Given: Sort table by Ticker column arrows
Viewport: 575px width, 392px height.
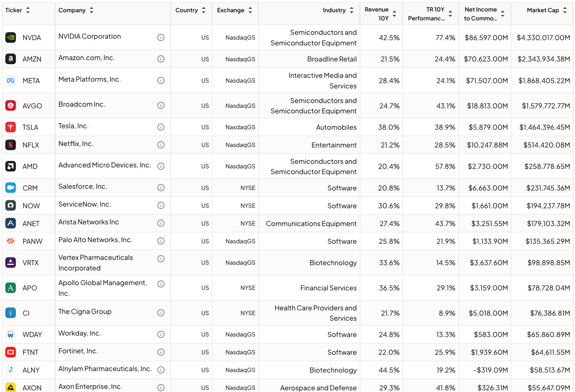Looking at the screenshot, I should 28,10.
